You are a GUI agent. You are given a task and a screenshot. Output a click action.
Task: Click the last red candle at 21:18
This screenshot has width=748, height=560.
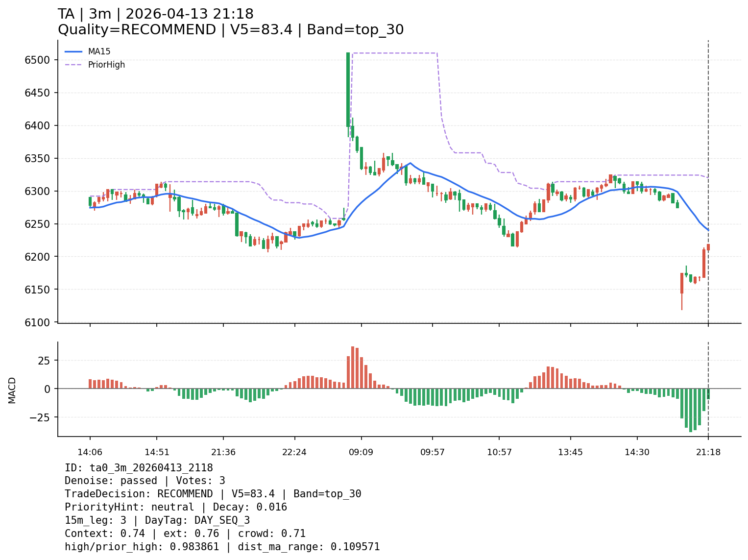point(708,247)
